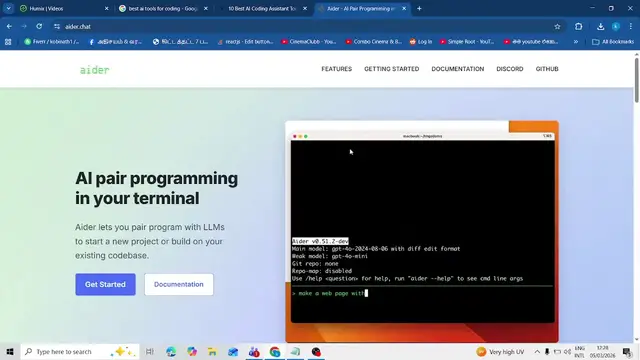Open Task View in the taskbar
640x360 pixels.
coord(150,351)
